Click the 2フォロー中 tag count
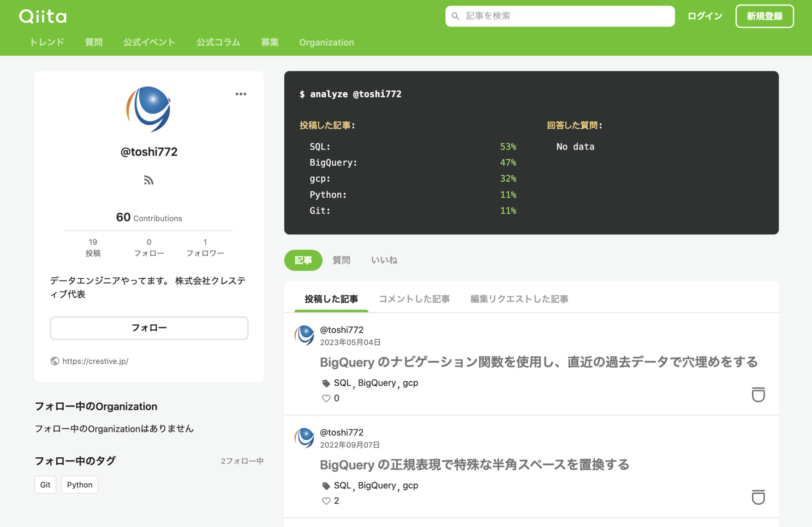 pyautogui.click(x=242, y=461)
